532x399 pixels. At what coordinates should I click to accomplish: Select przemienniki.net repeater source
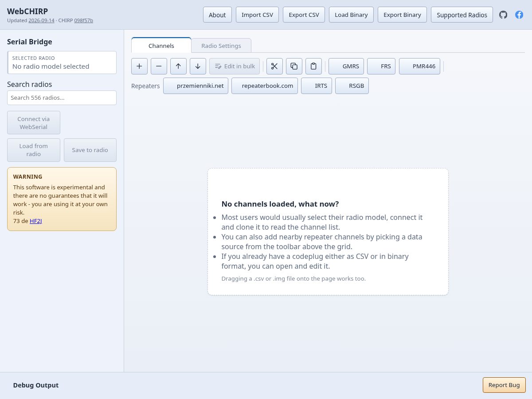pos(196,86)
